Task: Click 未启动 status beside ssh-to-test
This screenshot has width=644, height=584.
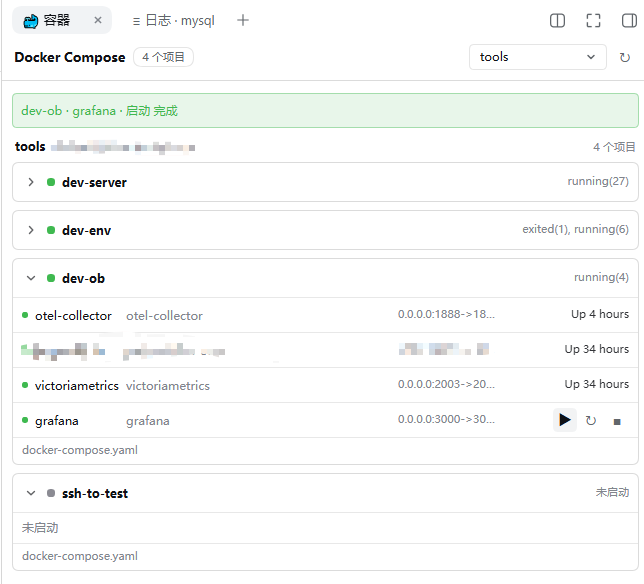Action: coord(612,492)
